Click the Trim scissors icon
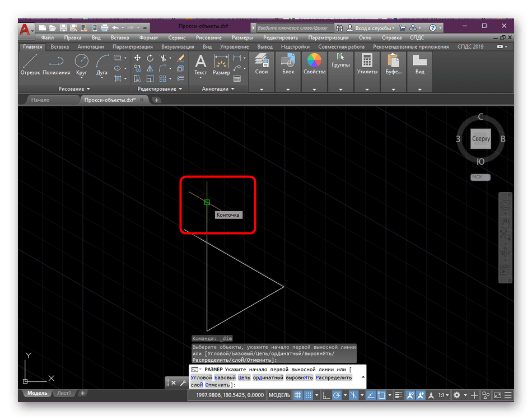This screenshot has height=420, width=532. pyautogui.click(x=163, y=58)
